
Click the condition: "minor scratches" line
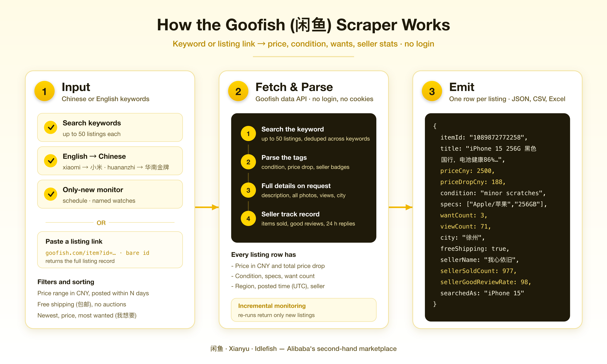click(493, 193)
